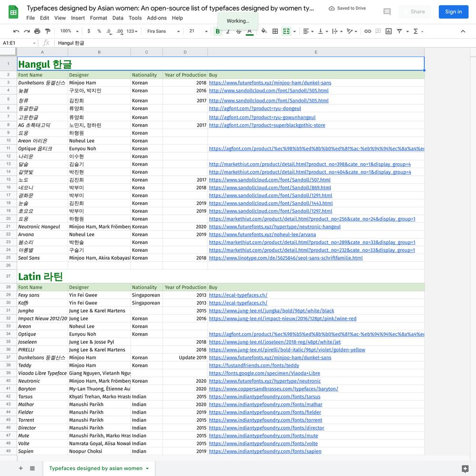Screen dimensions: 476x476
Task: Open the File menu
Action: pos(30,18)
